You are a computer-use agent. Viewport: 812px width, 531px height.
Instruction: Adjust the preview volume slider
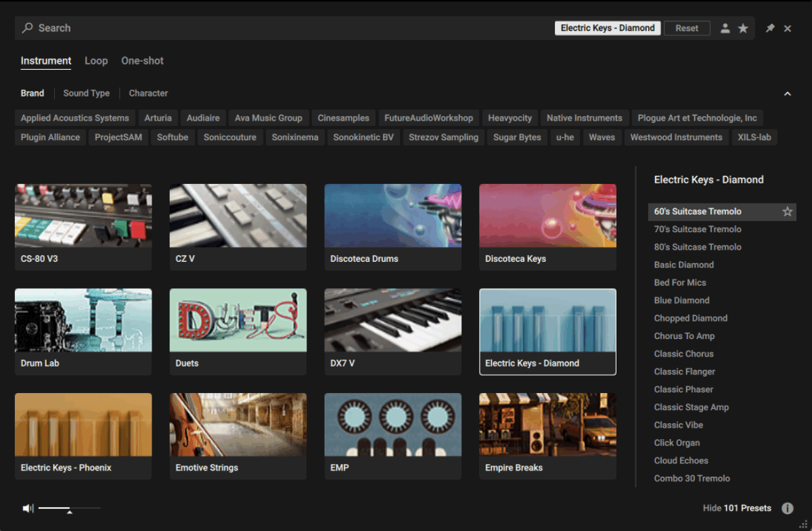tap(69, 508)
